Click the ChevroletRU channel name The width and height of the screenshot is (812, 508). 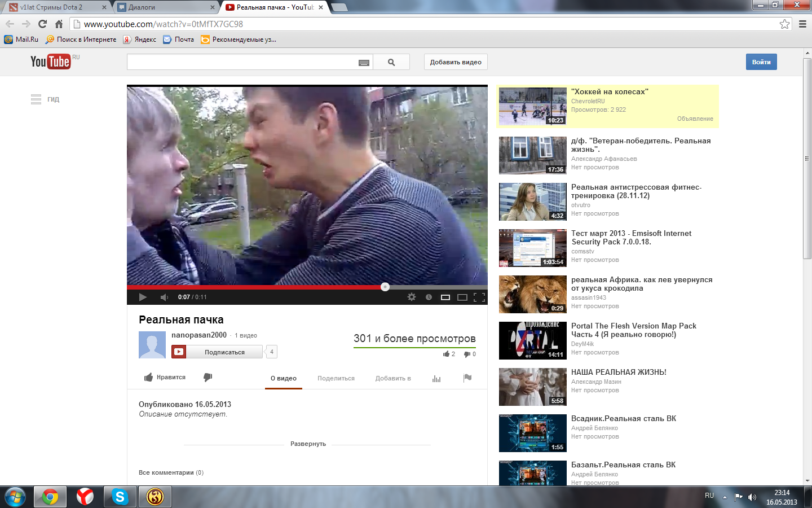click(x=588, y=101)
